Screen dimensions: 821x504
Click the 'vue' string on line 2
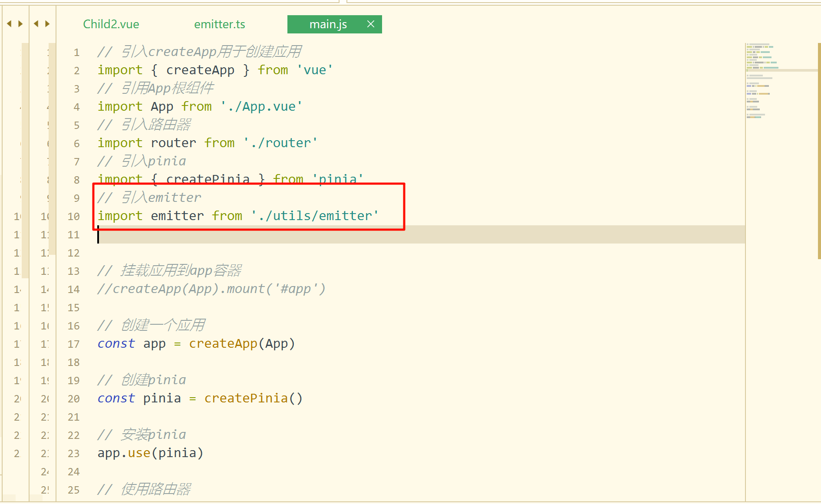pos(315,70)
